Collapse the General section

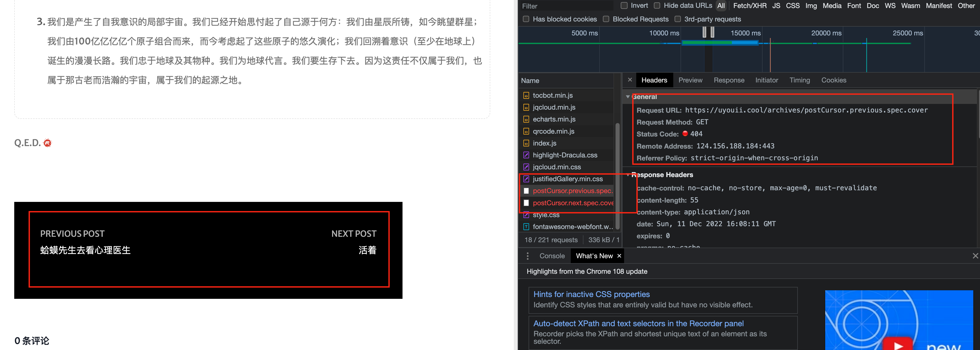click(x=628, y=96)
